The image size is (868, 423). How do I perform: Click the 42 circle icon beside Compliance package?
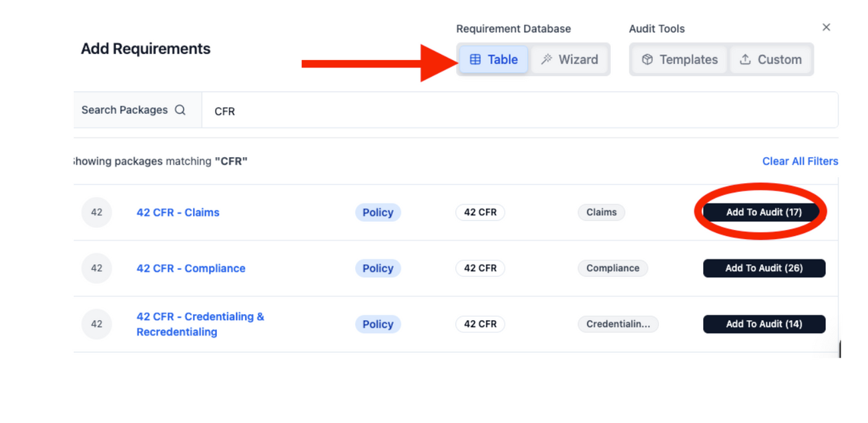pos(97,268)
